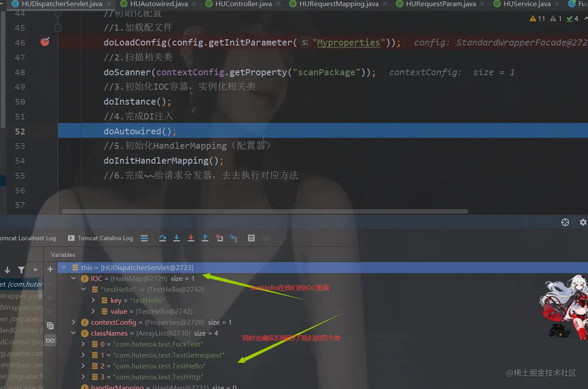Click the Step Over debug icon

(x=163, y=238)
